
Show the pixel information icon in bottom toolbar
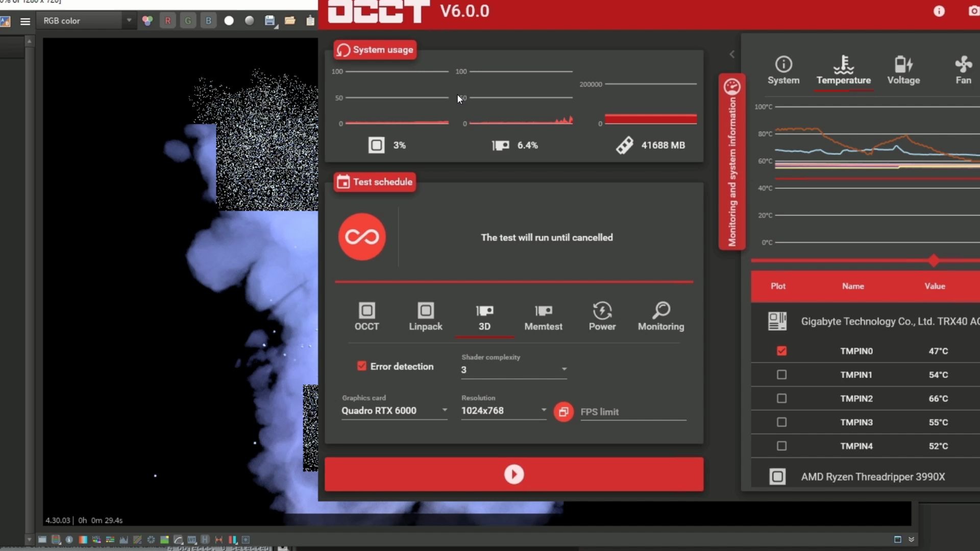tap(69, 539)
